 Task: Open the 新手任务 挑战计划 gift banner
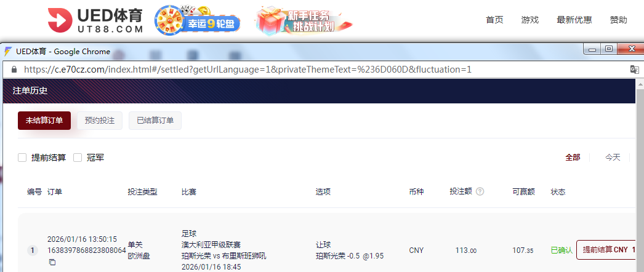click(304, 21)
